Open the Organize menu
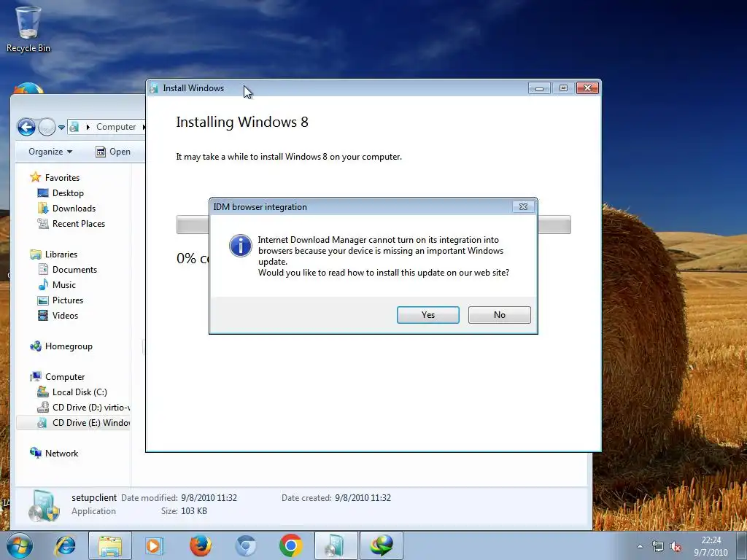Image resolution: width=747 pixels, height=560 pixels. [x=50, y=152]
